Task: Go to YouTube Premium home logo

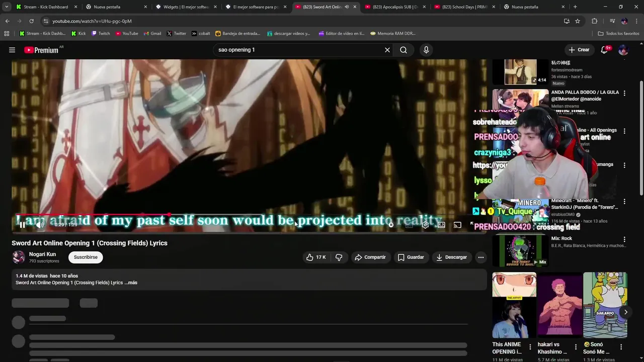Action: 41,50
